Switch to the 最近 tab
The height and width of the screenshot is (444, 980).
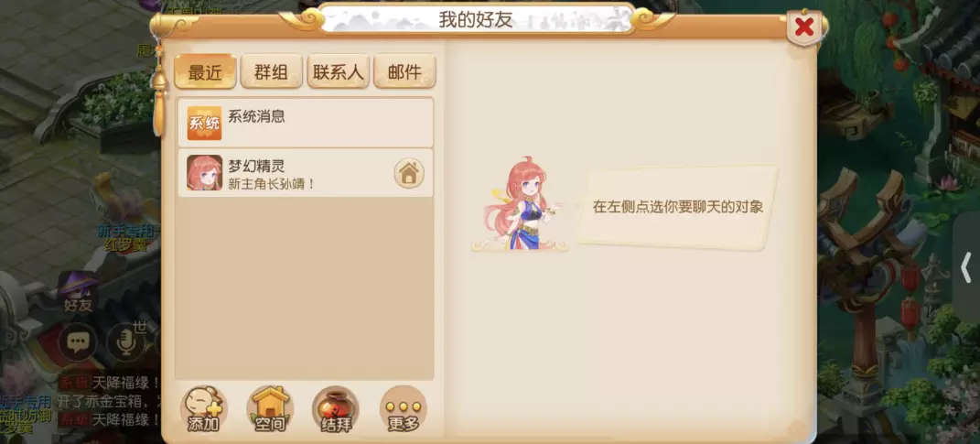point(205,72)
